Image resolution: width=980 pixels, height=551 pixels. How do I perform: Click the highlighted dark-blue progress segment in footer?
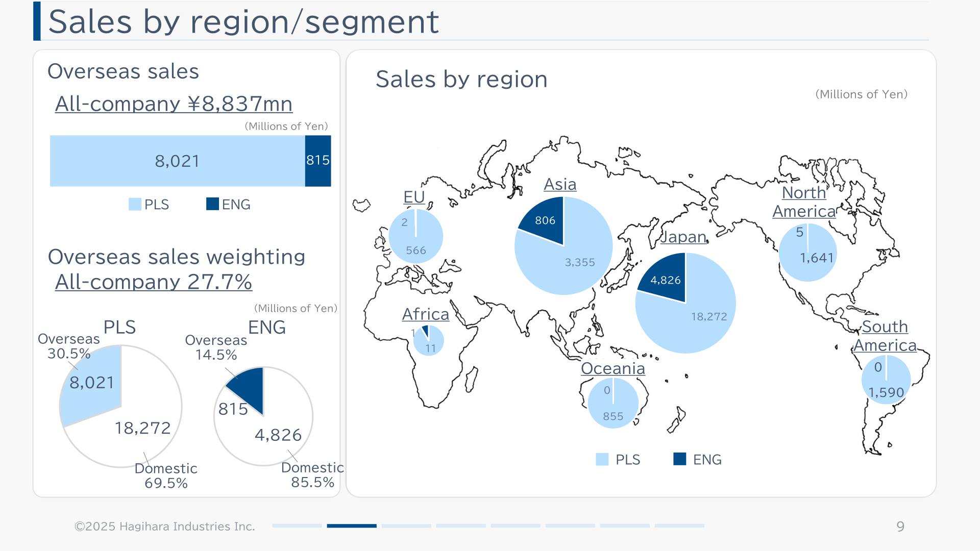click(352, 526)
